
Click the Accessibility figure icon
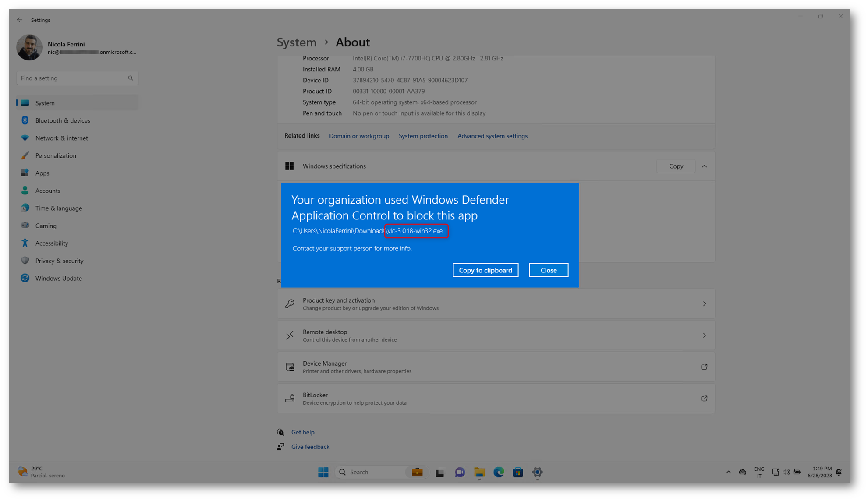point(25,243)
